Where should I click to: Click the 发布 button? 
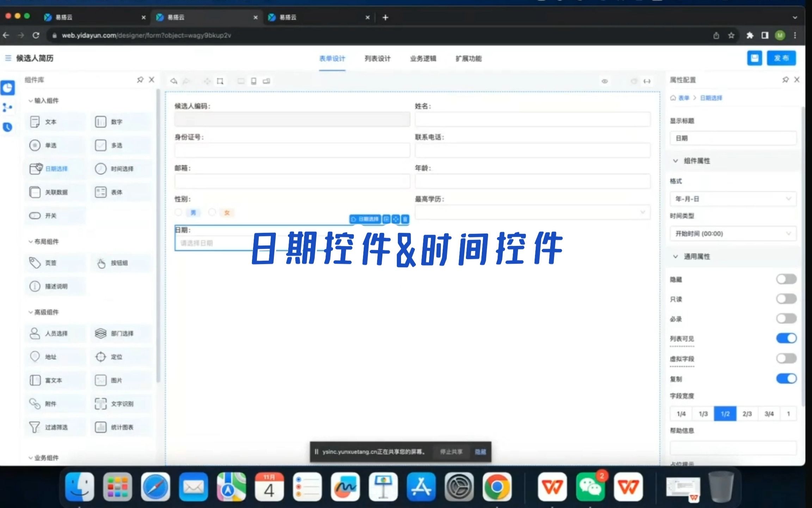(x=781, y=58)
